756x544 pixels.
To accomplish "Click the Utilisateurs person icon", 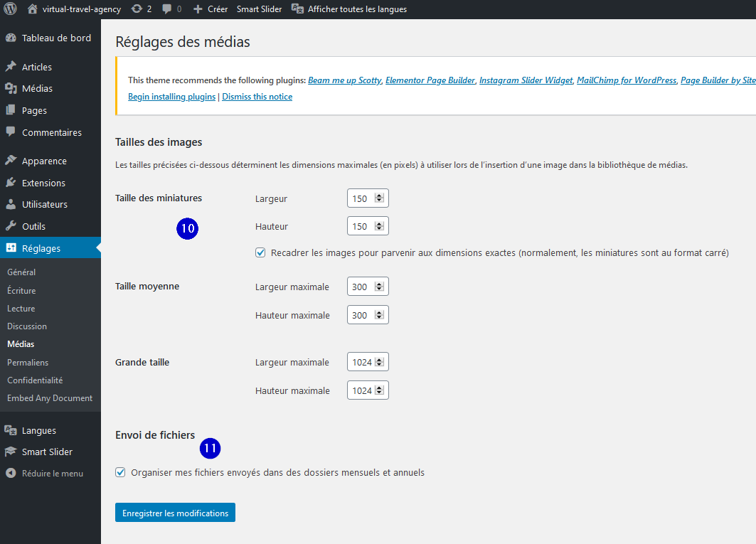I will [x=11, y=204].
